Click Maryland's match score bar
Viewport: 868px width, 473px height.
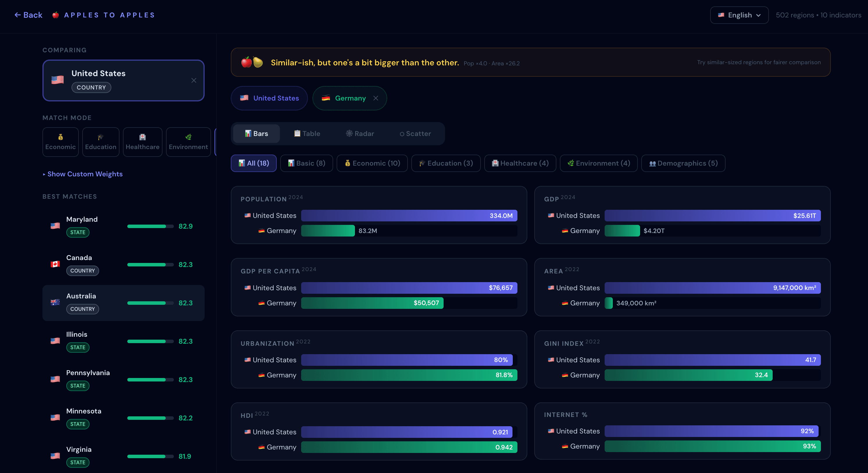[150, 226]
